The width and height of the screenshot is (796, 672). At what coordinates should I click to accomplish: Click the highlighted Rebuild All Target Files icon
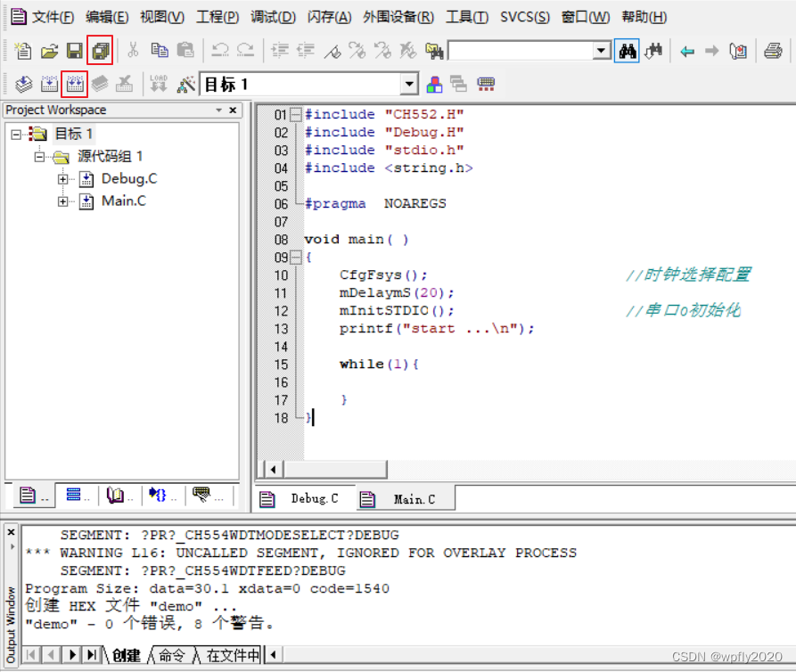click(75, 83)
